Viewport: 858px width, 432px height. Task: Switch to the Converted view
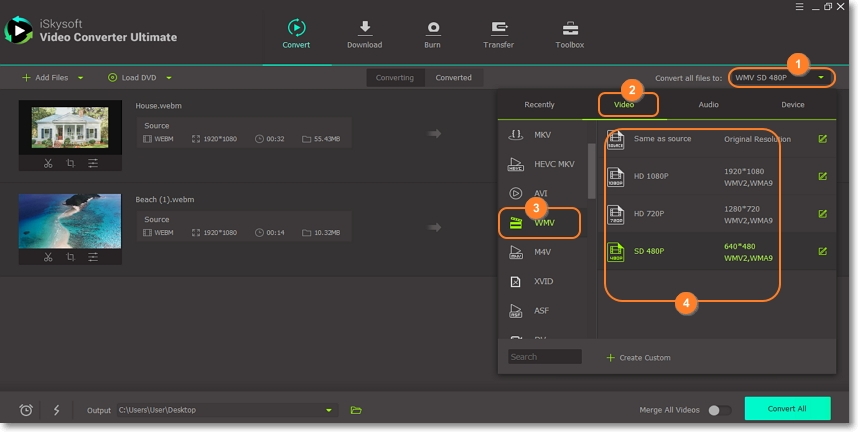453,77
